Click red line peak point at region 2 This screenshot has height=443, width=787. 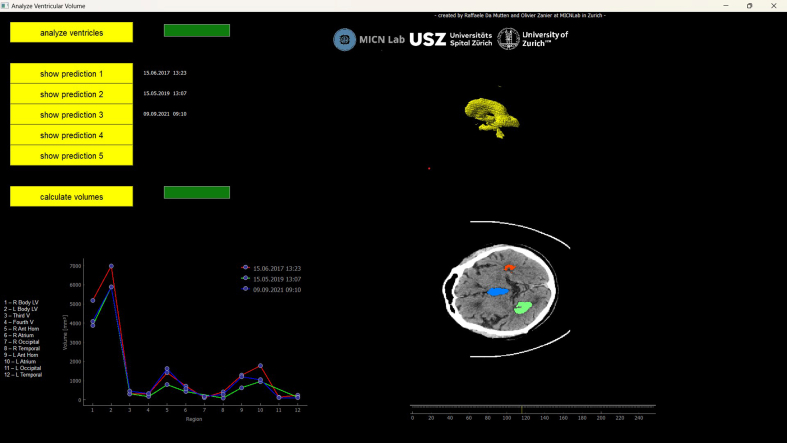pyautogui.click(x=111, y=266)
